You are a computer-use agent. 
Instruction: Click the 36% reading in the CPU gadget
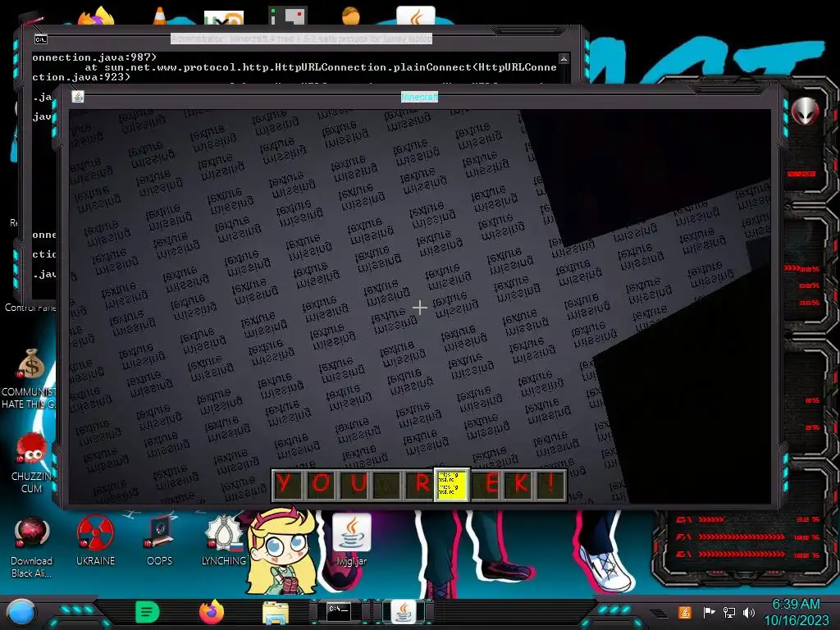(810, 303)
